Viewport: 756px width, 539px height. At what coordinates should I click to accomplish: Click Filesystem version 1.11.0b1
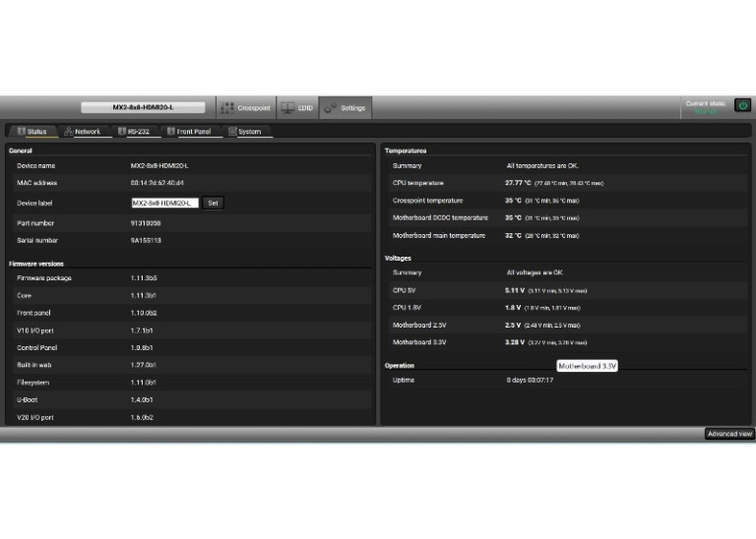pyautogui.click(x=143, y=383)
